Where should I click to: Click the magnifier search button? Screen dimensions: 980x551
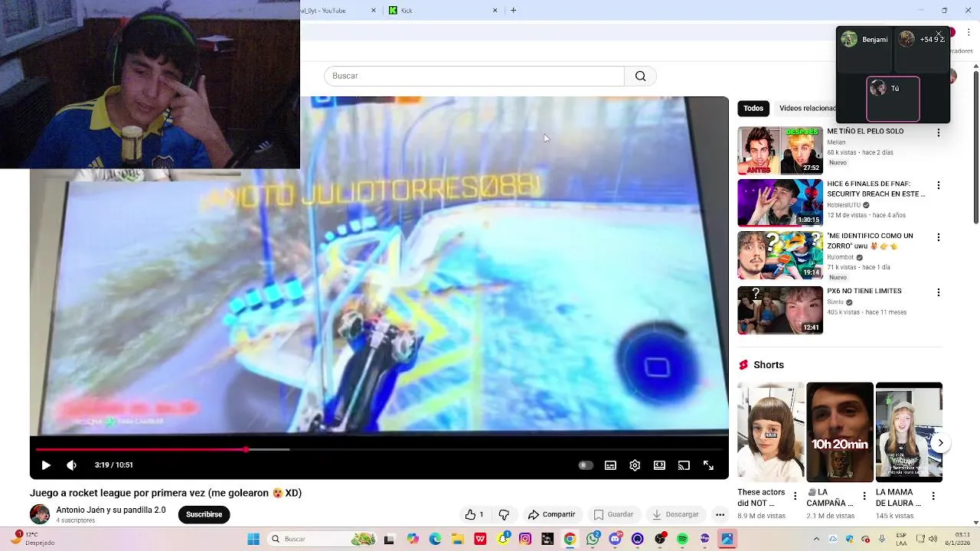(640, 76)
